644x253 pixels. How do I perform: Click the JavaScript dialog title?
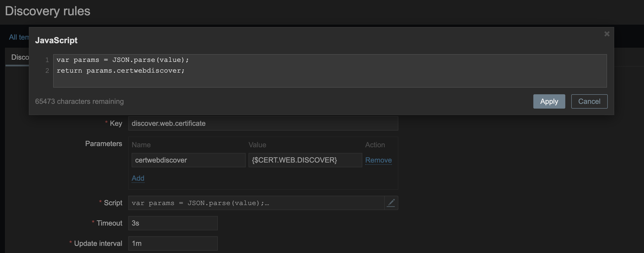(56, 40)
